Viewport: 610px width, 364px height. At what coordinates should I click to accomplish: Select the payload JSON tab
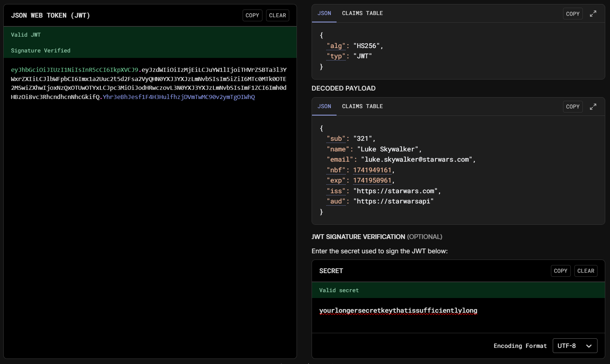tap(324, 106)
